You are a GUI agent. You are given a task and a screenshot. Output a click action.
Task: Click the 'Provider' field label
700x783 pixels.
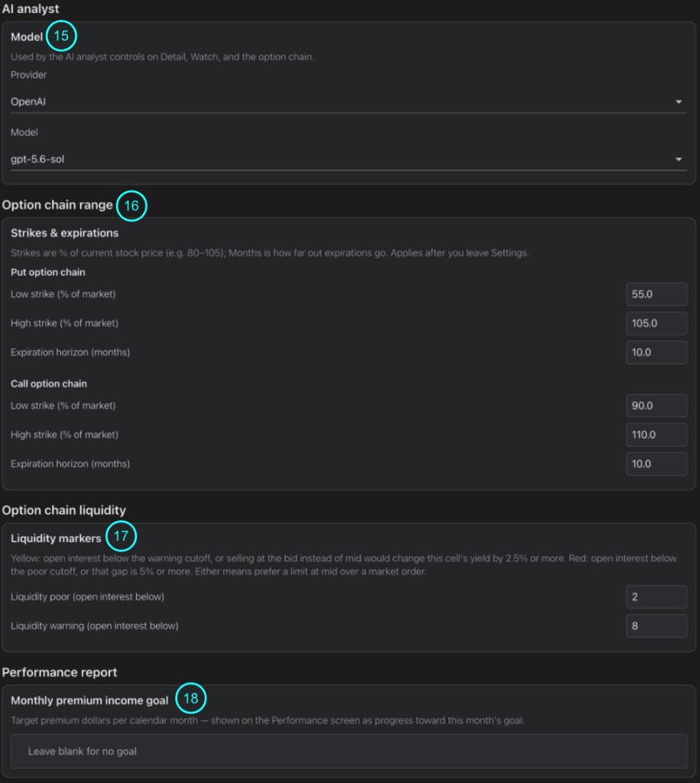click(28, 75)
